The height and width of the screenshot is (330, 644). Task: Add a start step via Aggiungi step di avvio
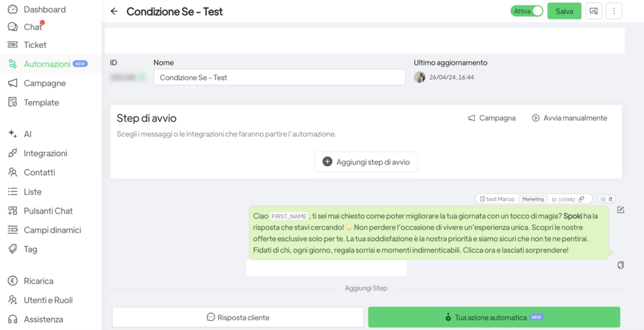coord(366,162)
